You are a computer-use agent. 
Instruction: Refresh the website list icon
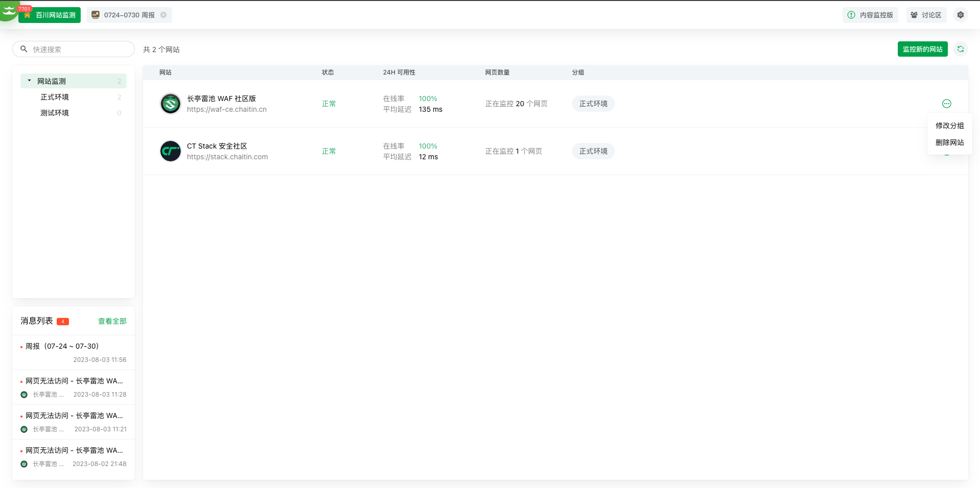click(x=960, y=49)
